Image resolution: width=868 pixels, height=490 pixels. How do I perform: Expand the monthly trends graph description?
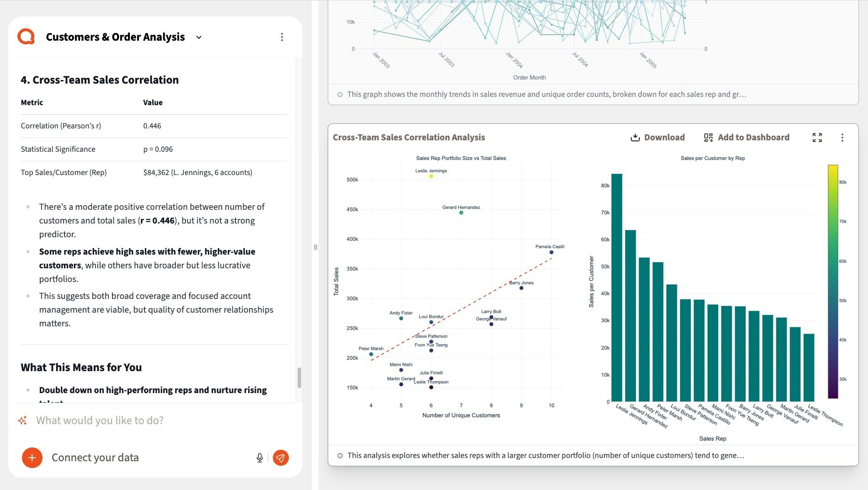pyautogui.click(x=546, y=95)
